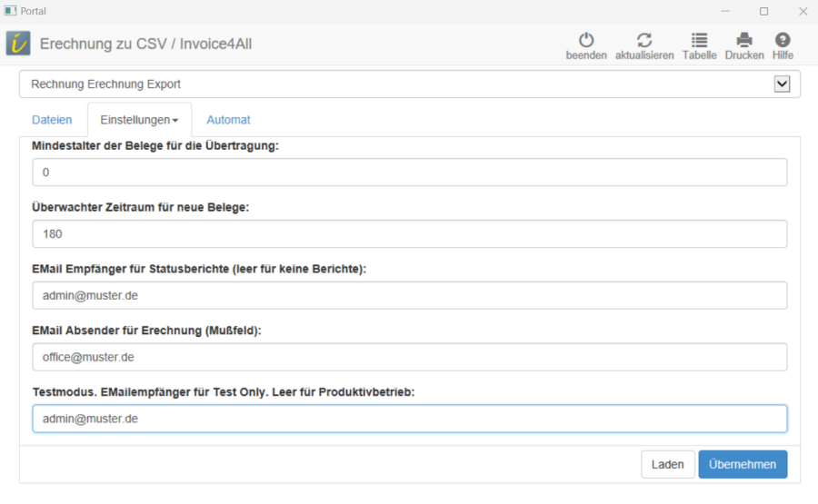Open the Tabelle list view
The width and height of the screenshot is (818, 504).
click(699, 41)
